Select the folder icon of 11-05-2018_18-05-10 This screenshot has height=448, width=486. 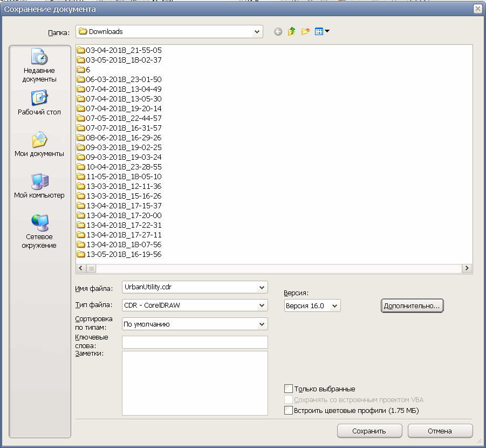(81, 177)
